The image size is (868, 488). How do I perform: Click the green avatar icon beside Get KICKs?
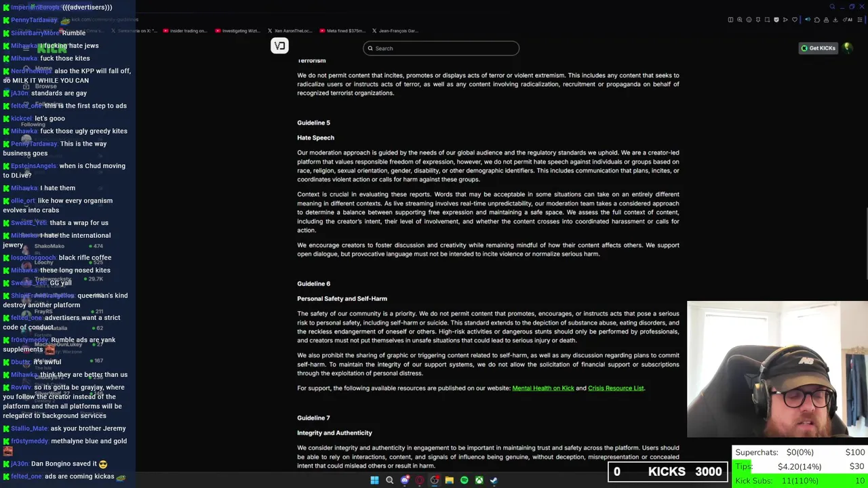coord(848,47)
